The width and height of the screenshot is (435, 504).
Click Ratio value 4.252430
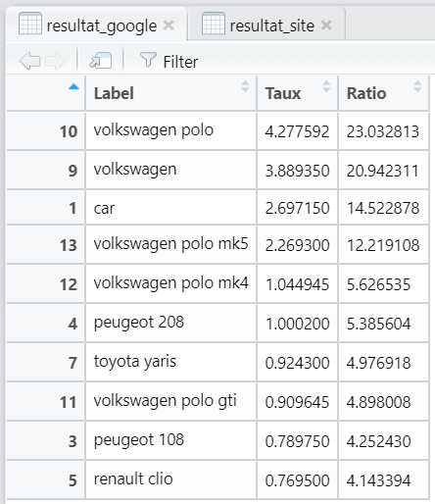pos(378,441)
